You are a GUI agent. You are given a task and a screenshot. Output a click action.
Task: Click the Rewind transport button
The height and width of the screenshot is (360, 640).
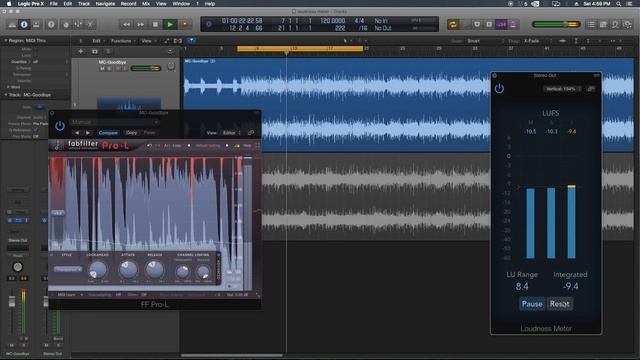tap(127, 24)
